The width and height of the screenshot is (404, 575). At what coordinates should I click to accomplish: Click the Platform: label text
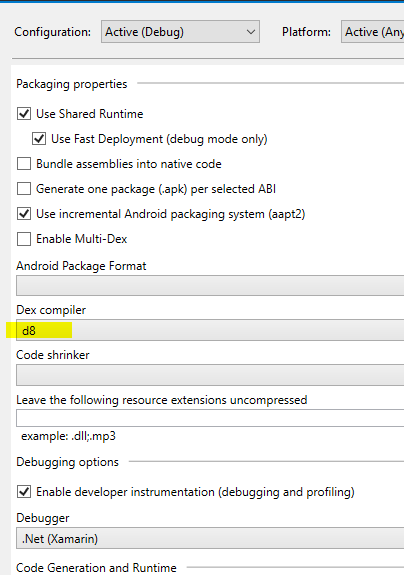point(306,32)
